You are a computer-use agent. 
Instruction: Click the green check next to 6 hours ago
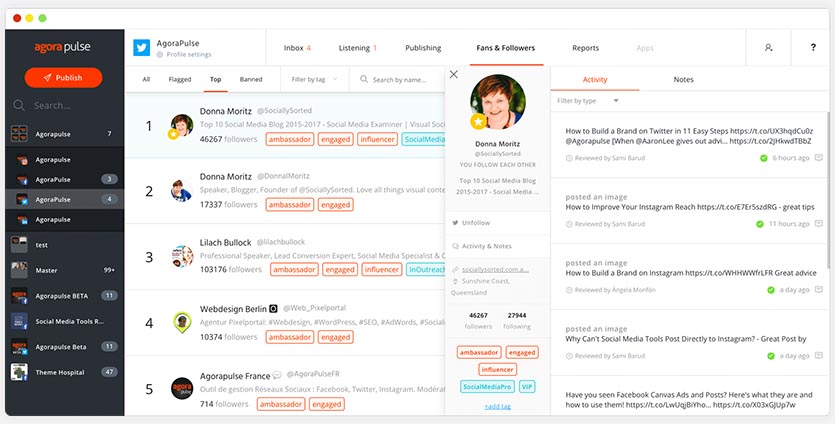(x=764, y=158)
